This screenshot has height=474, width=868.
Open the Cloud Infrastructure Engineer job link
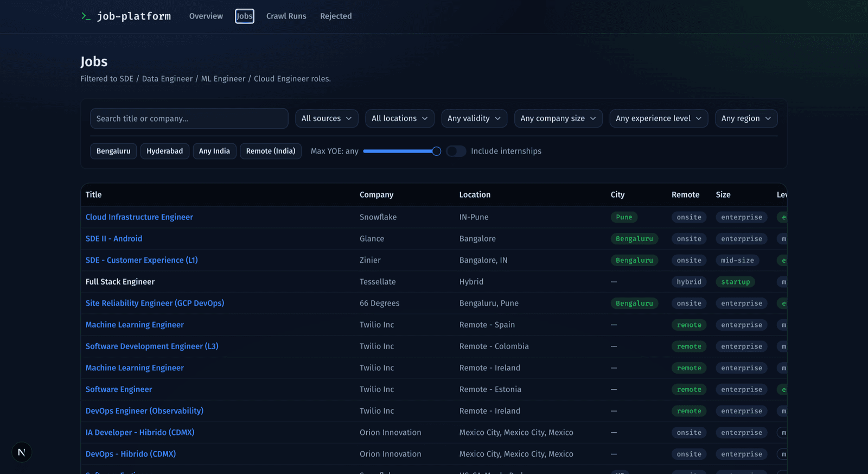click(x=139, y=217)
